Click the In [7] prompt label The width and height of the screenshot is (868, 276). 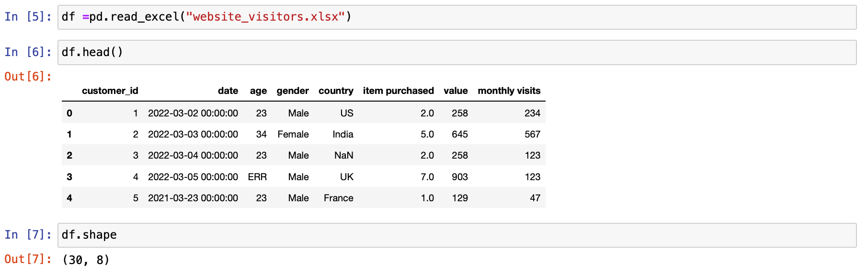(x=28, y=235)
